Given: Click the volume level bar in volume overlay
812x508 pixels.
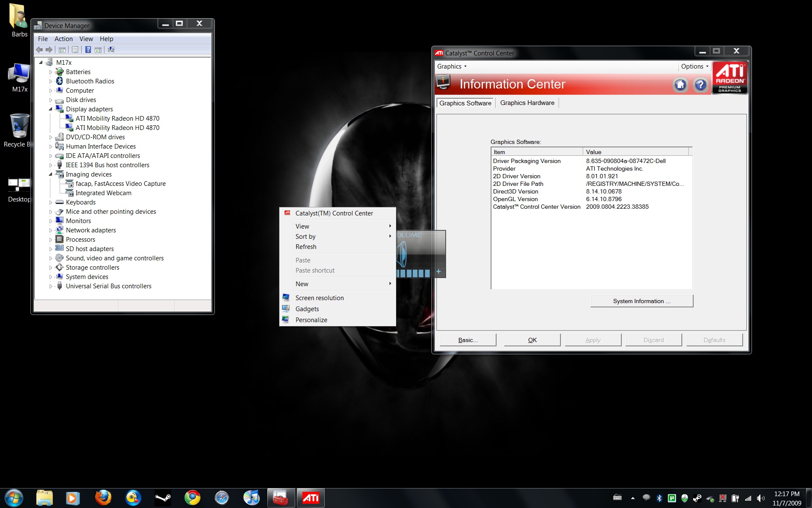Looking at the screenshot, I should click(413, 273).
